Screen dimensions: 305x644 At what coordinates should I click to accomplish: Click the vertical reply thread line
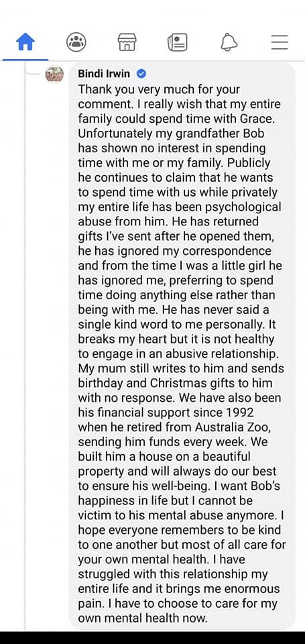[x=25, y=345]
